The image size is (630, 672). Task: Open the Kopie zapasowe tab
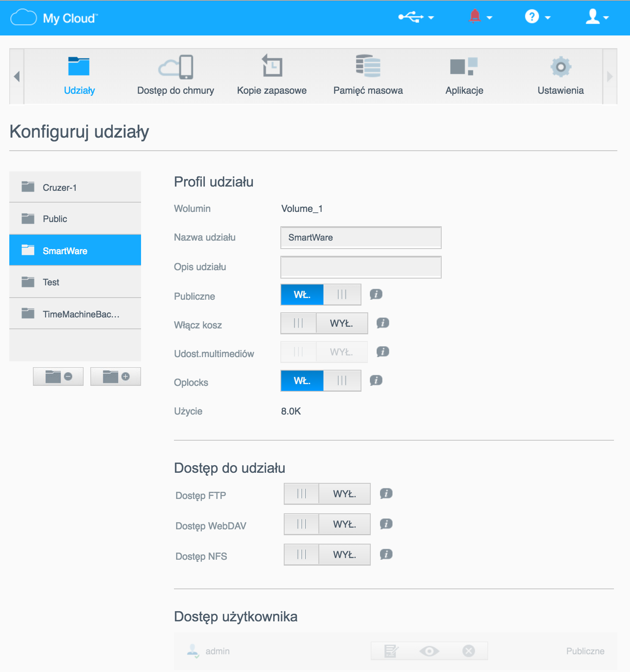point(272,76)
